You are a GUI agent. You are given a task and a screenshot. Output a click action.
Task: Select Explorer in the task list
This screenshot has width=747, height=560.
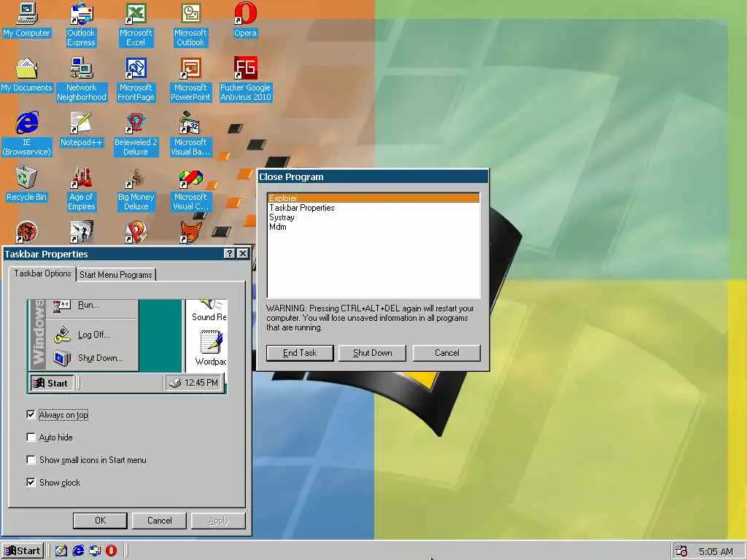(x=373, y=198)
